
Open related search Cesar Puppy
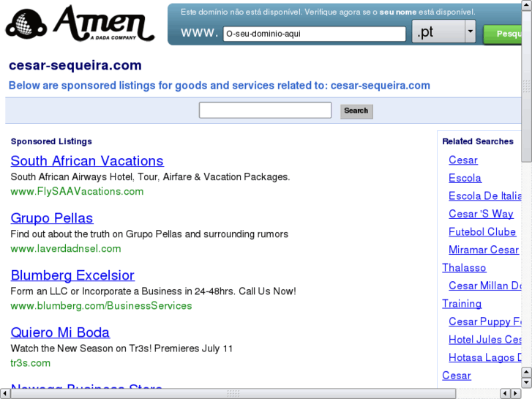click(485, 321)
